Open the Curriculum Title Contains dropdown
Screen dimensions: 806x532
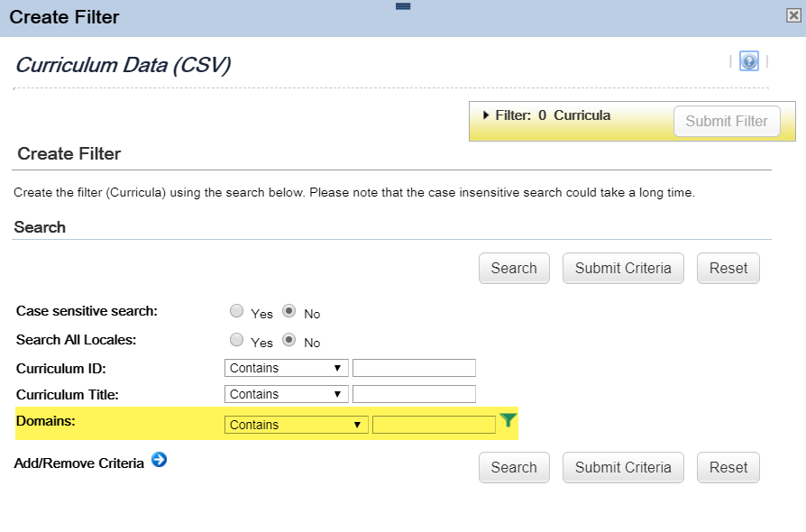click(287, 394)
